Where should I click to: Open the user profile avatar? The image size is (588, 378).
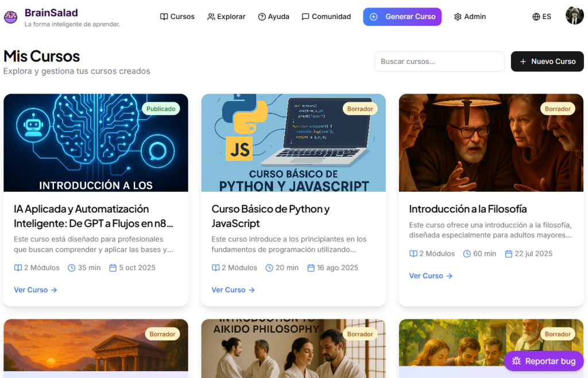574,16
